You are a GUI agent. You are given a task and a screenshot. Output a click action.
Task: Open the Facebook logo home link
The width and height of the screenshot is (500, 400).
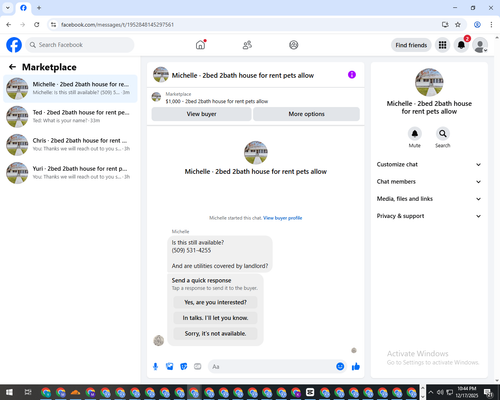pyautogui.click(x=14, y=45)
